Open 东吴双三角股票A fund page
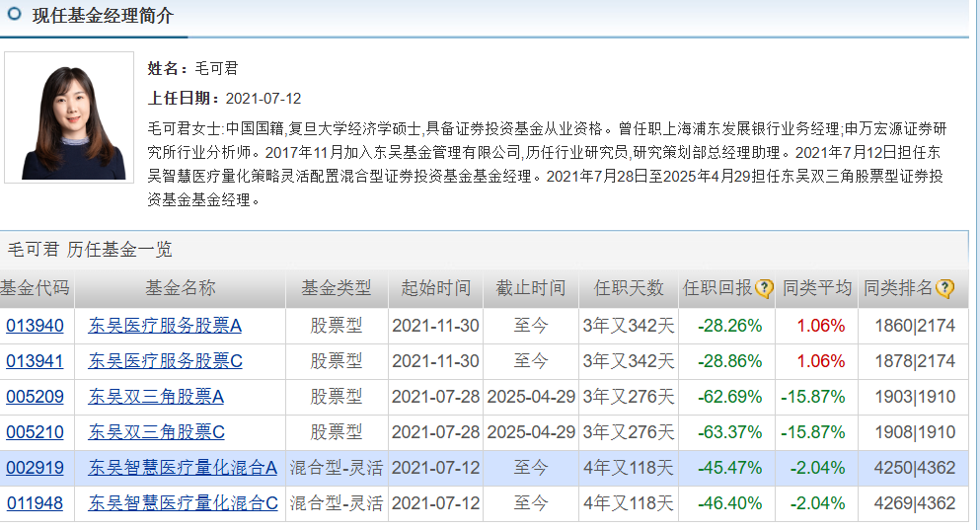 click(156, 397)
